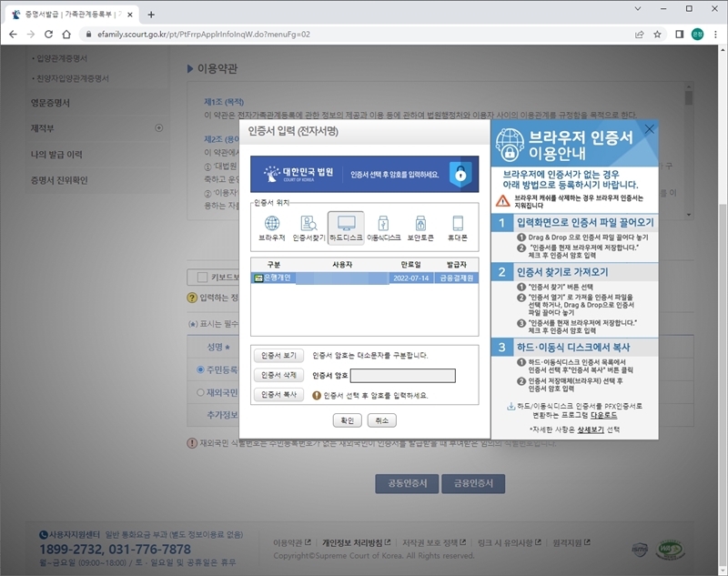This screenshot has width=728, height=576.
Task: Click the 금융결제원 issuer cell
Action: pyautogui.click(x=457, y=278)
